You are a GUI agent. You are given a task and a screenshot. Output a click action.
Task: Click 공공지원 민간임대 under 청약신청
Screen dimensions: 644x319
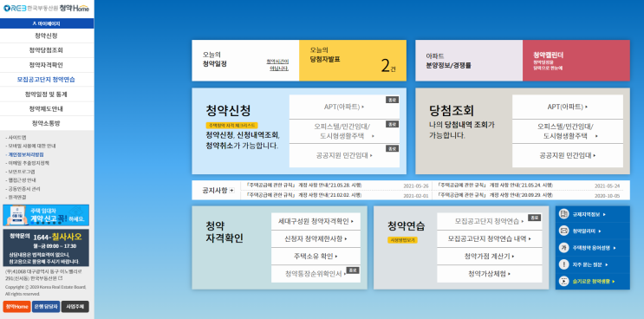point(344,156)
